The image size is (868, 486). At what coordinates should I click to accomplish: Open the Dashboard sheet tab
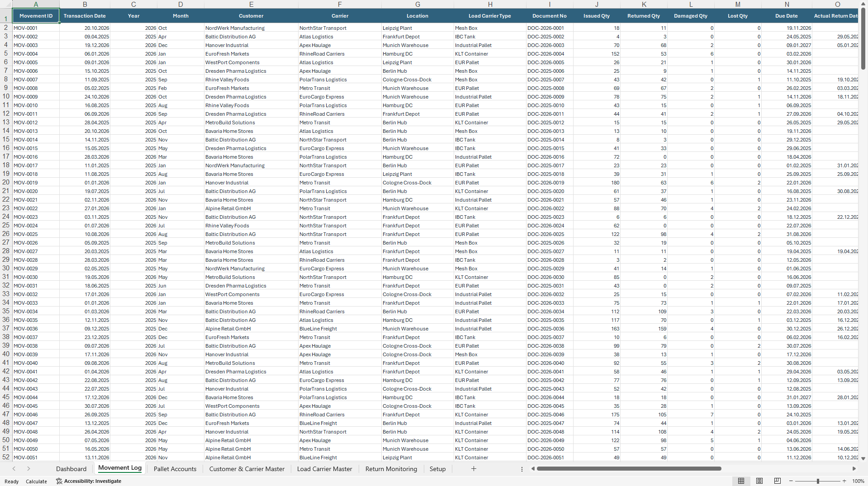71,469
